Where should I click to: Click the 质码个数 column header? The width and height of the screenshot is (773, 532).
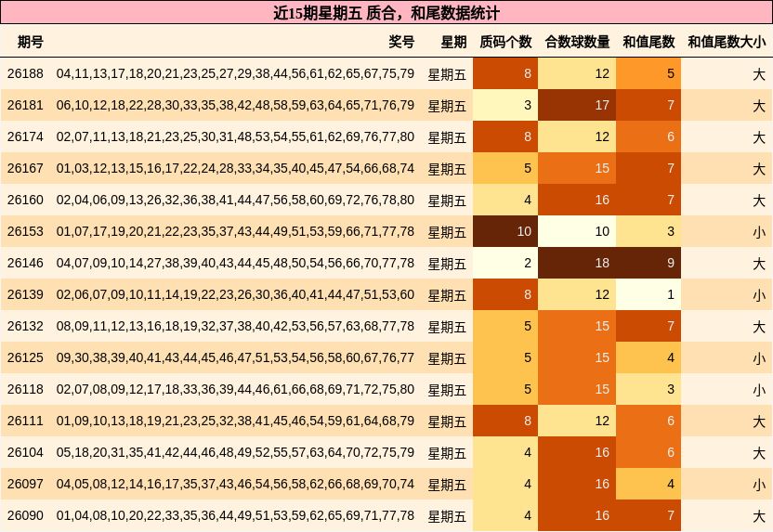(505, 42)
